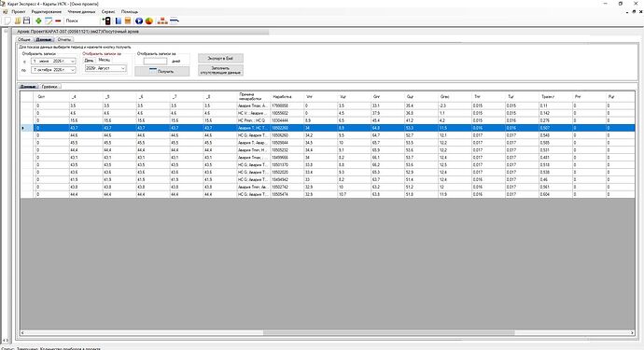The height and width of the screenshot is (350, 644).
Task: Click the table scrollbar right arrow
Action: pyautogui.click(x=633, y=333)
